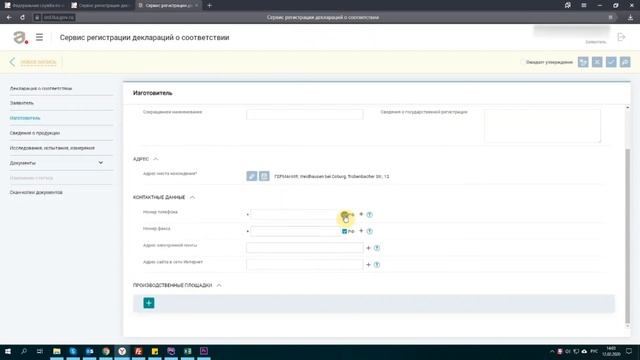
Task: Click the state registration info text area
Action: (542, 125)
